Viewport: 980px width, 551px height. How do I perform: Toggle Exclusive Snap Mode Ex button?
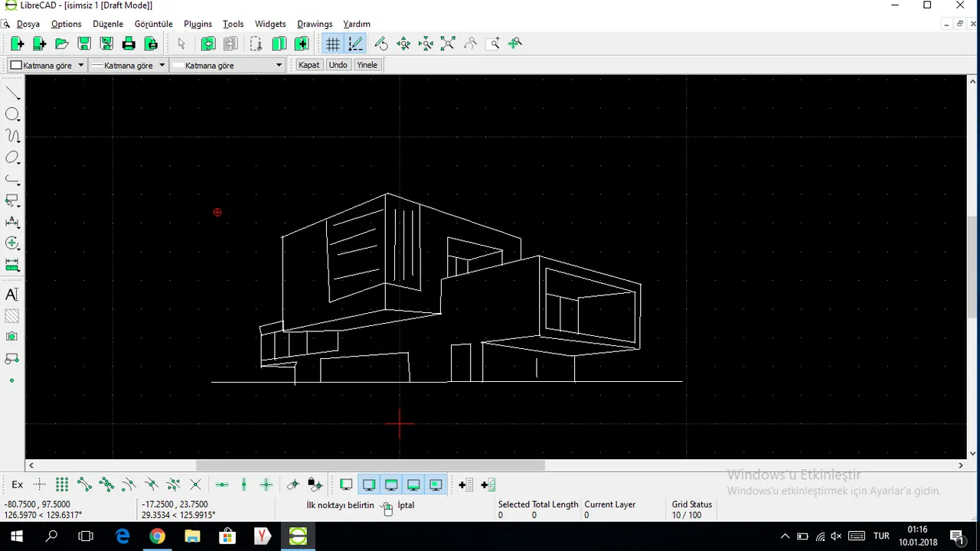[17, 484]
